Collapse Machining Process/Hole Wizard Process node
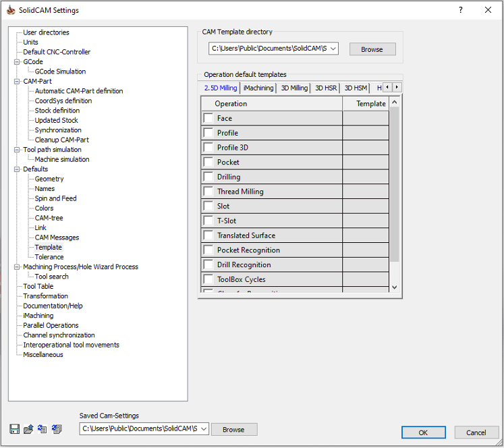 [x=17, y=267]
